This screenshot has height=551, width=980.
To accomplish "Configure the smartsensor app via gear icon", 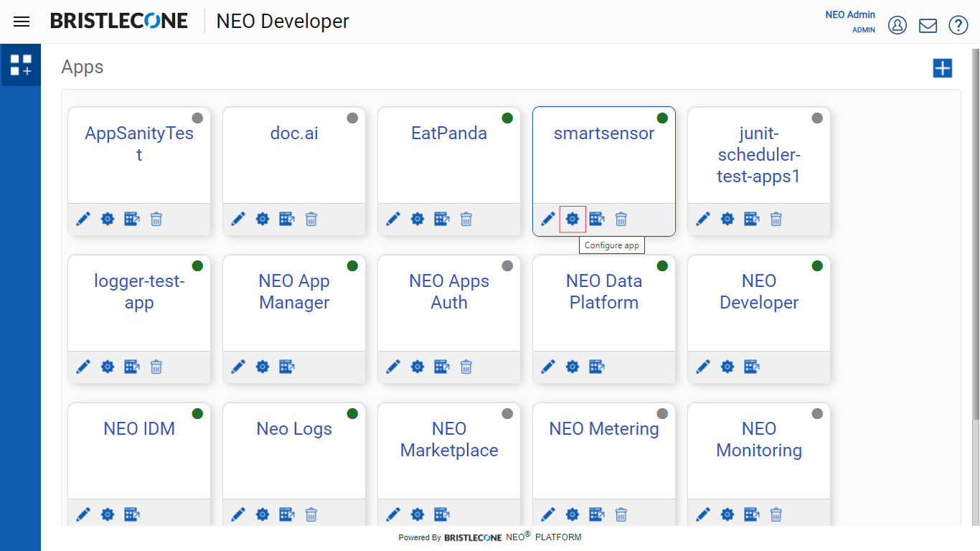I will click(573, 219).
